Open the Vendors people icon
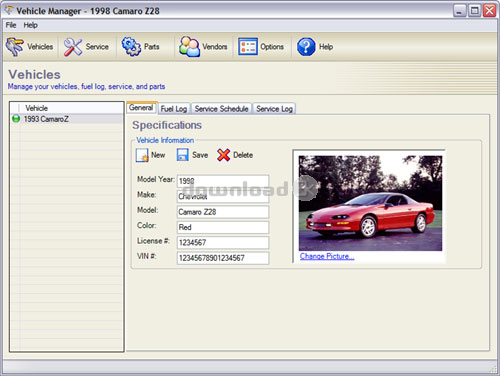 click(189, 47)
